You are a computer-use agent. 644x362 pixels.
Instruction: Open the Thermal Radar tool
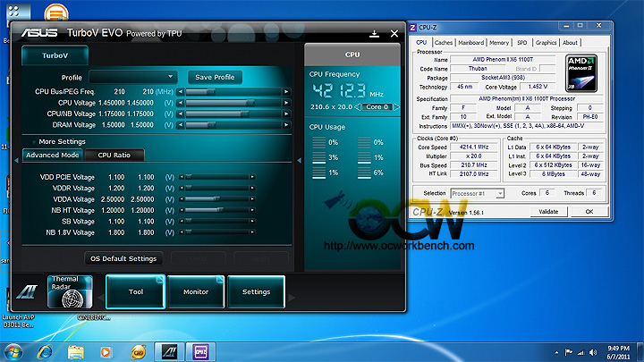click(x=70, y=291)
